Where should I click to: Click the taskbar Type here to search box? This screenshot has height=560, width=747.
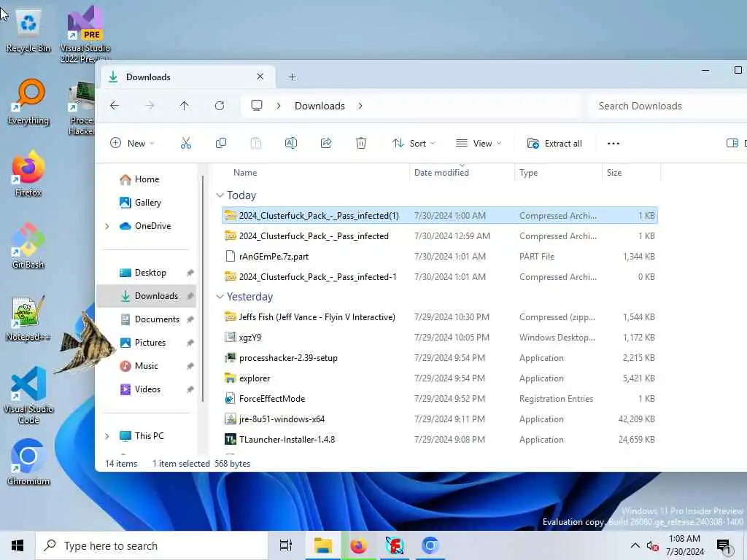(x=152, y=545)
